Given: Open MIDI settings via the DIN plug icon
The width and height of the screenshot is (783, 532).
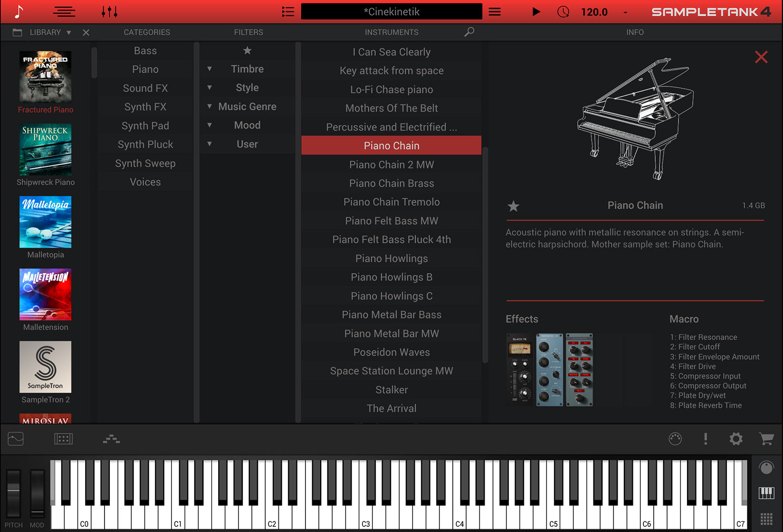Looking at the screenshot, I should coord(676,439).
